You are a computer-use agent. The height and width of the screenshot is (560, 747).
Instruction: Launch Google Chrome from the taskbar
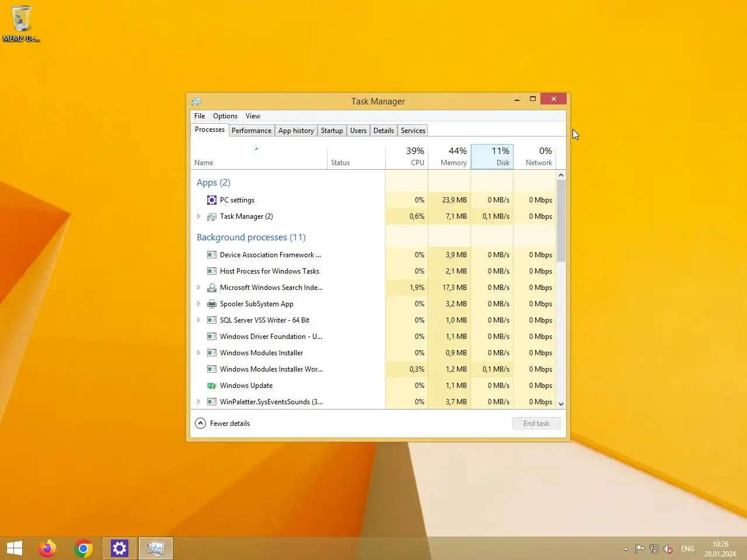pos(83,548)
